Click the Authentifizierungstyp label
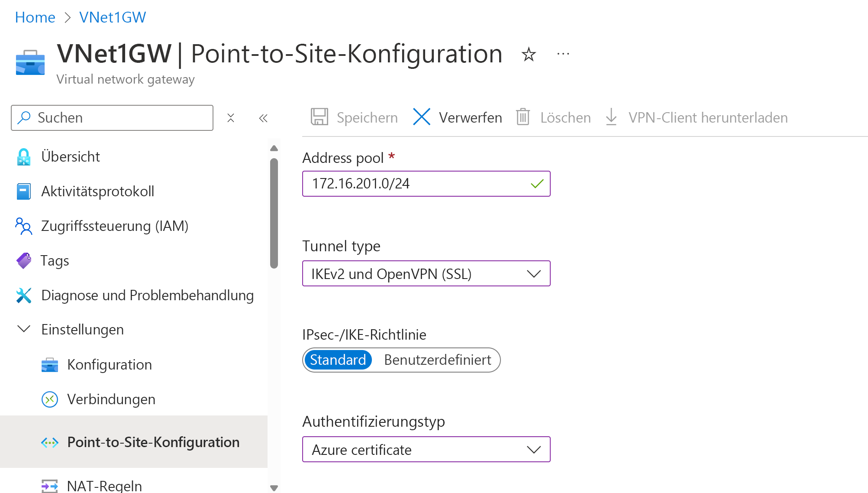 pos(374,422)
